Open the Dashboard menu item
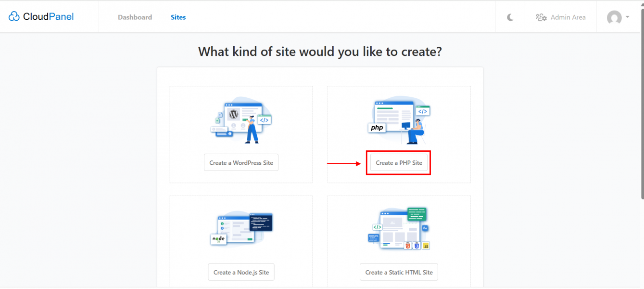Viewport: 644px width, 289px height. 135,17
